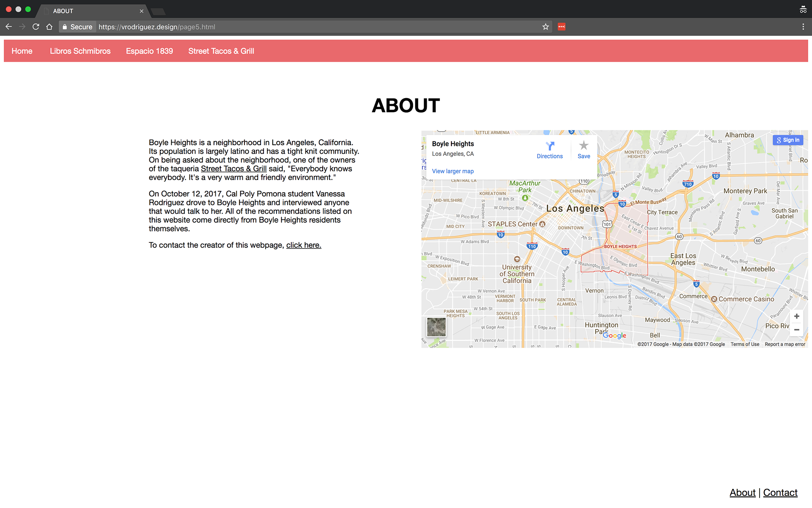Save Boyle Heights place with star
Image resolution: width=812 pixels, height=508 pixels.
[x=584, y=150]
